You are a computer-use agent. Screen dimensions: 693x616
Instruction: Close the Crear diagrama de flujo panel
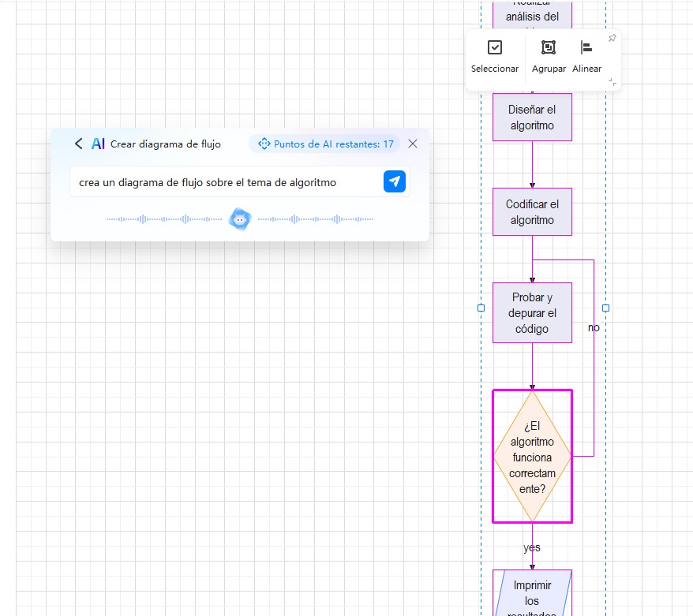pyautogui.click(x=413, y=144)
